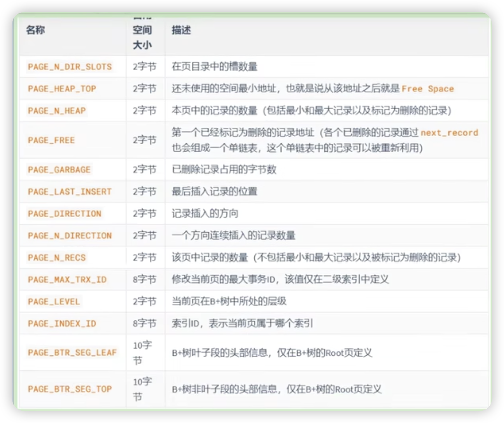Click the 2字节 size for PAGE_FREE
The width and height of the screenshot is (504, 423).
click(x=145, y=140)
